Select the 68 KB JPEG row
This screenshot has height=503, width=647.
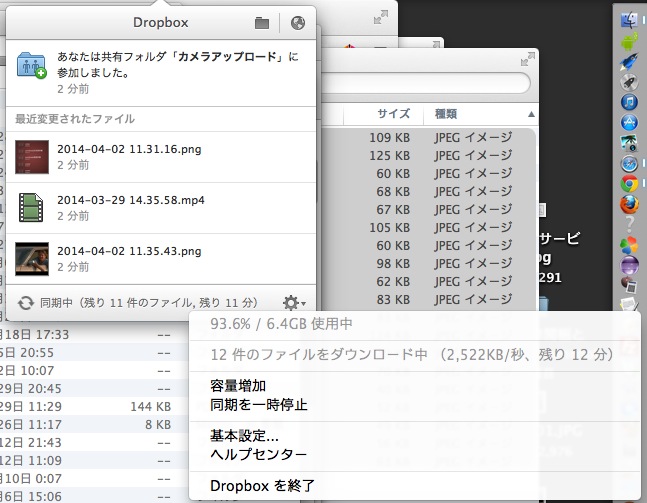429,191
